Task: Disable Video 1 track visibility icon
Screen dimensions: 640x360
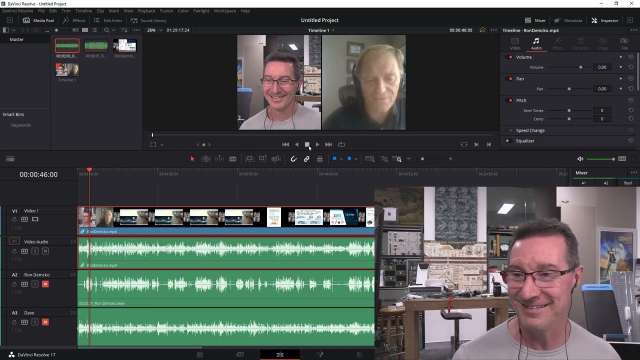Action: [x=35, y=219]
